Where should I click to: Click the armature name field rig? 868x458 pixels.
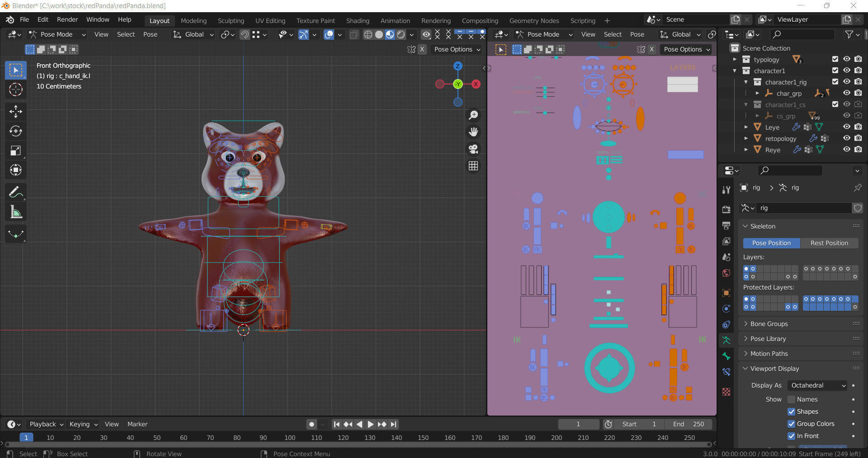804,208
